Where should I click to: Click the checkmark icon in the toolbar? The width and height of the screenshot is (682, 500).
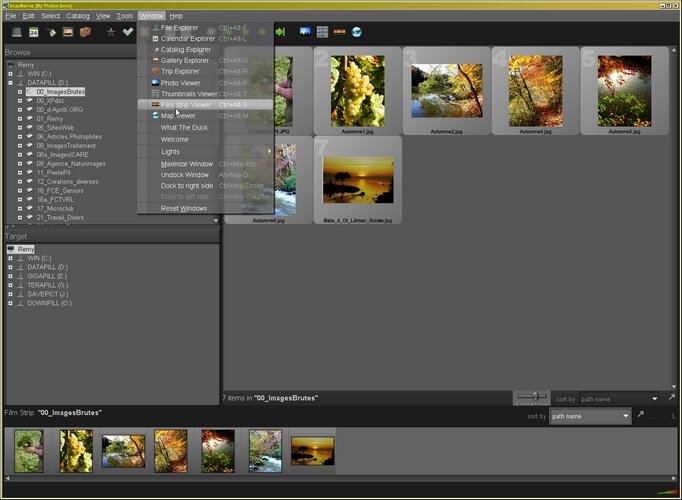pos(128,32)
